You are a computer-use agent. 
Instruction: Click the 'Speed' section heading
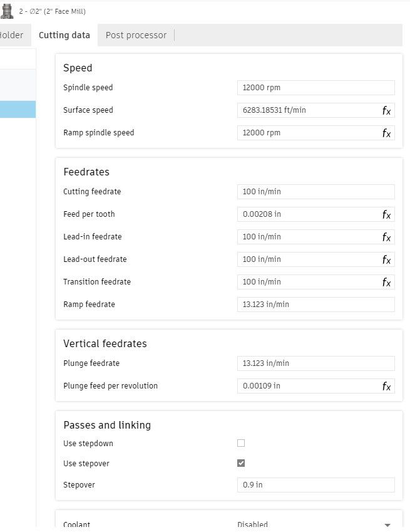pos(78,68)
